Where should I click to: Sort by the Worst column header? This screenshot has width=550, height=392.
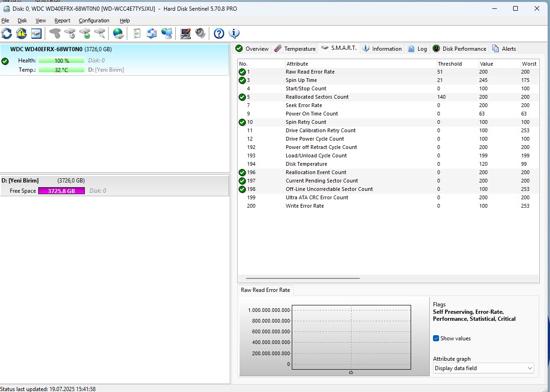tap(529, 64)
